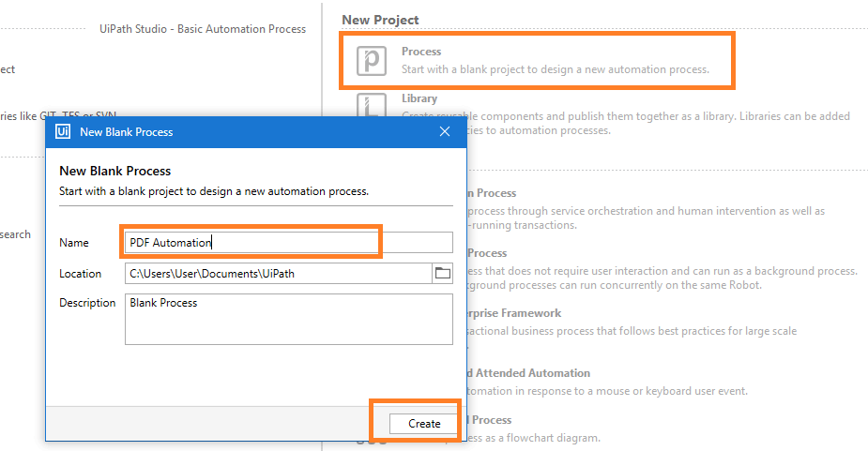
Task: Click the Library project type icon
Action: [x=372, y=105]
